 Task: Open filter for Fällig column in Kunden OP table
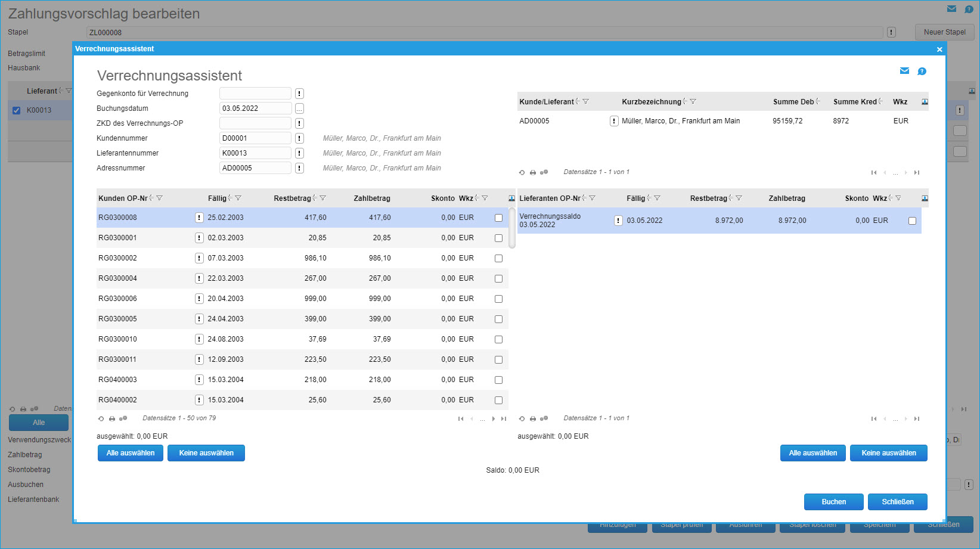238,198
